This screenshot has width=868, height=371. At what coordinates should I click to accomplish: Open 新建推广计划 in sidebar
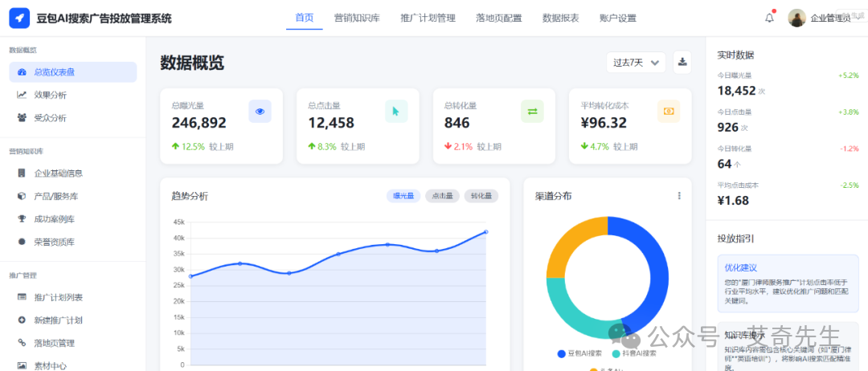point(58,320)
